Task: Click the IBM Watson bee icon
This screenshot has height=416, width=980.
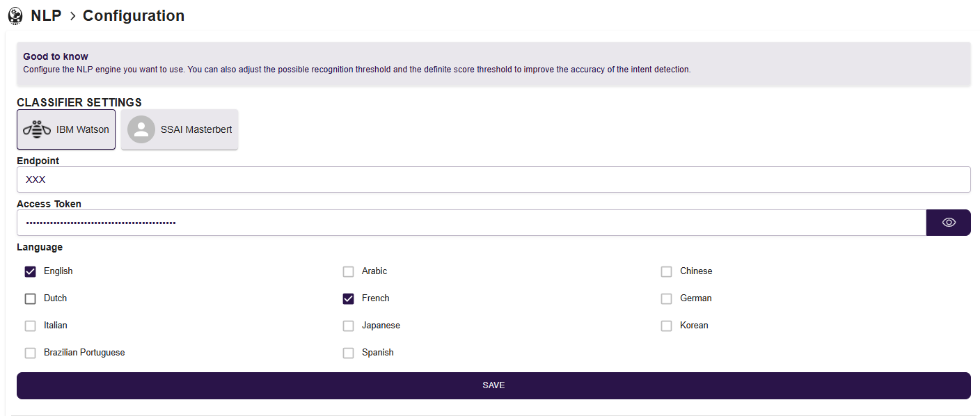Action: point(37,129)
